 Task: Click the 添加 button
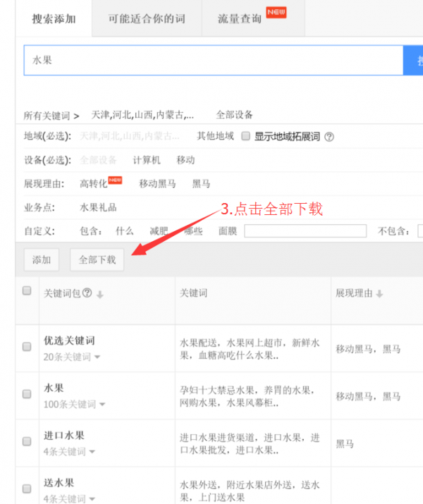coord(42,259)
